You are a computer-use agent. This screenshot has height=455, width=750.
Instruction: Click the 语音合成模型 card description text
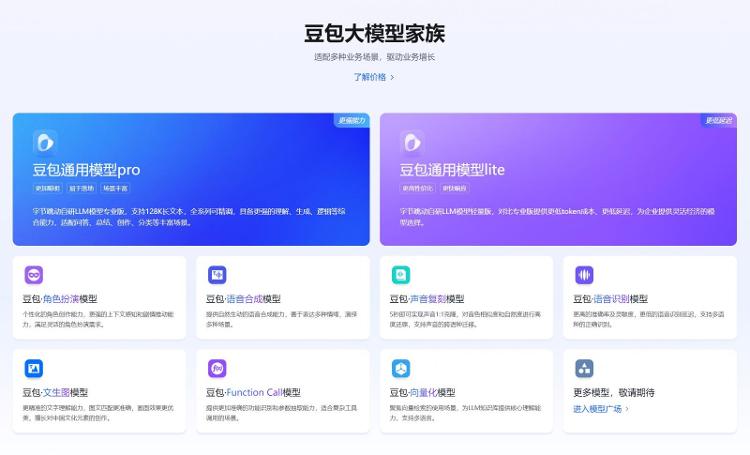click(282, 319)
